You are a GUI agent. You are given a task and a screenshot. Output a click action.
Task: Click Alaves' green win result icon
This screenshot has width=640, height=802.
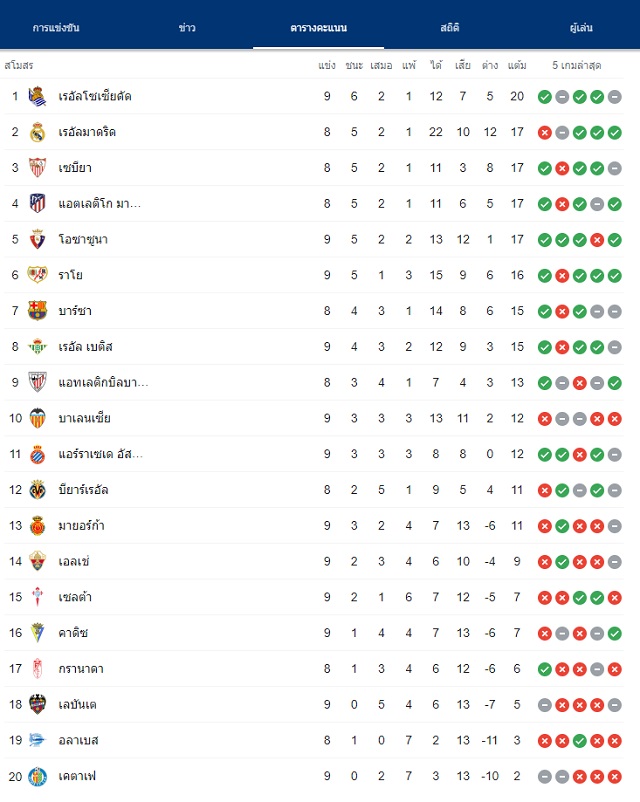coord(580,742)
